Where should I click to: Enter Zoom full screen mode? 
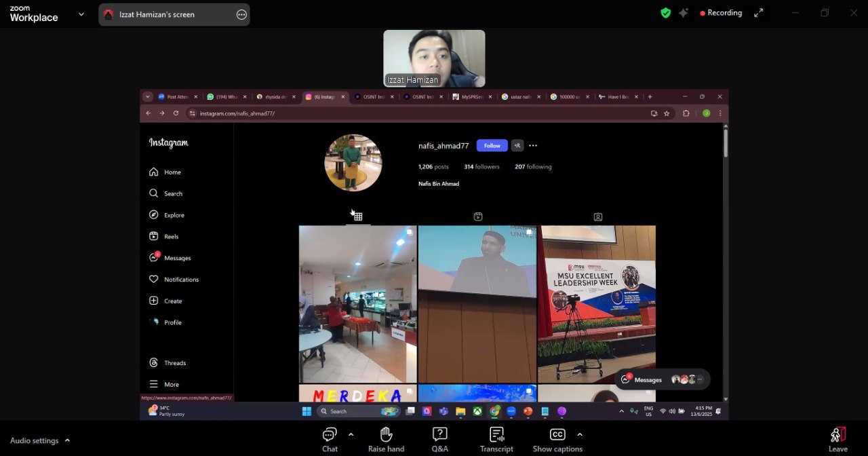tap(759, 13)
